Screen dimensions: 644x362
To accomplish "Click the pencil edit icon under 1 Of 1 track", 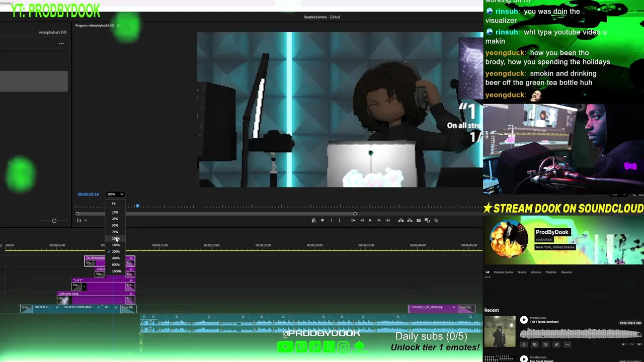I will pyautogui.click(x=556, y=344).
